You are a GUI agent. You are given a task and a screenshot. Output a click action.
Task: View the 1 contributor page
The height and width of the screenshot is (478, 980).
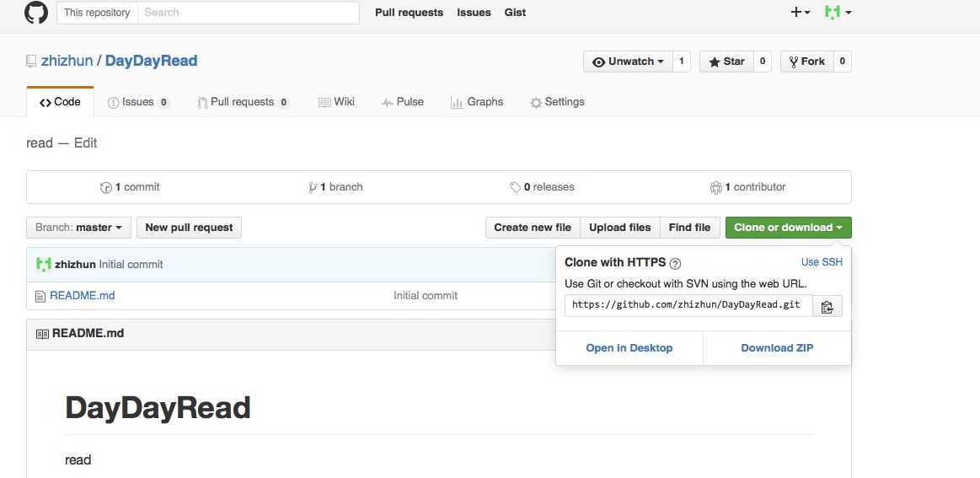coord(748,187)
